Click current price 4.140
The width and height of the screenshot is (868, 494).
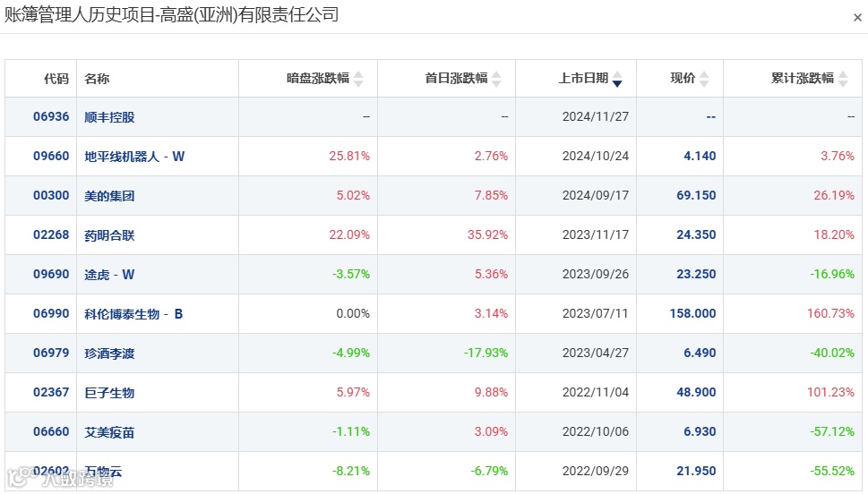pos(700,156)
